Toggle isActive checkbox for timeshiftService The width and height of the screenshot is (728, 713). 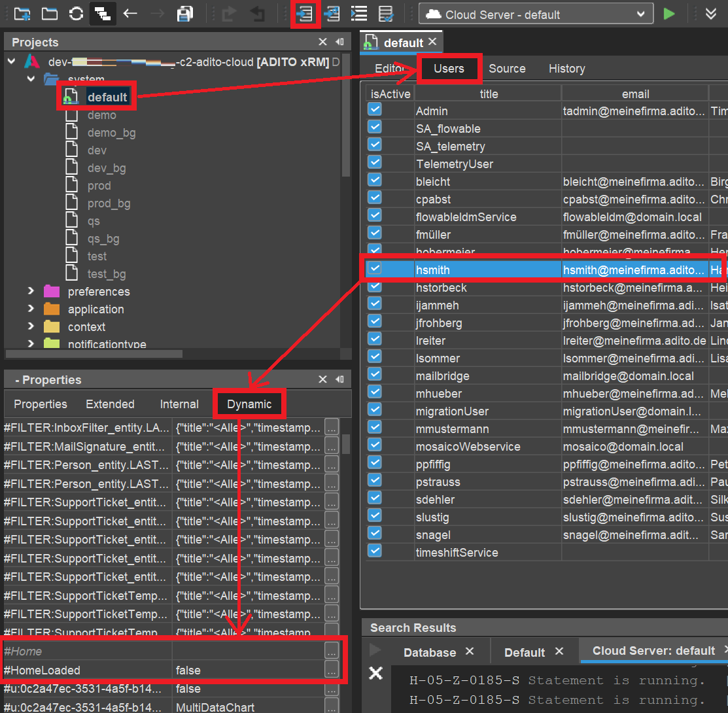point(375,551)
